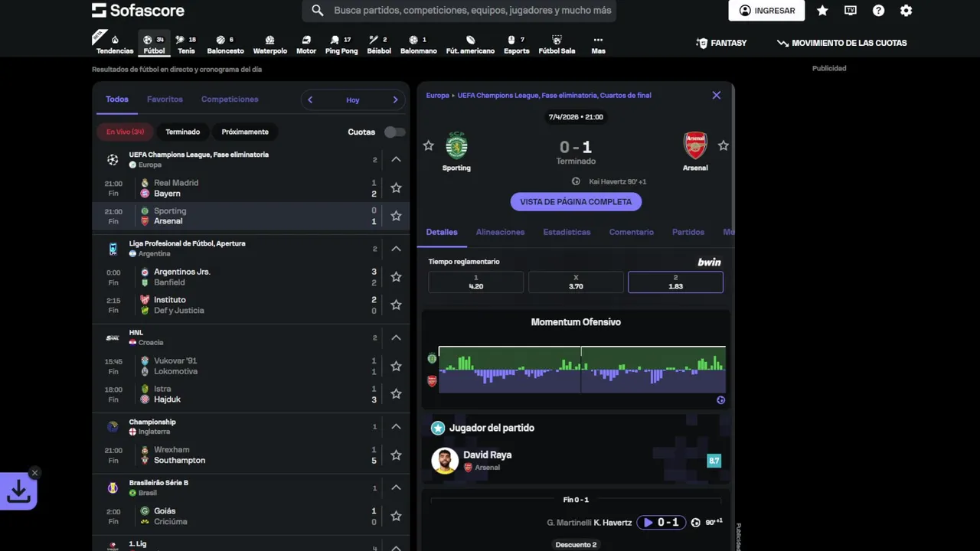Image resolution: width=980 pixels, height=551 pixels.
Task: Favorite the Istra vs Hajduk match
Action: tap(396, 393)
